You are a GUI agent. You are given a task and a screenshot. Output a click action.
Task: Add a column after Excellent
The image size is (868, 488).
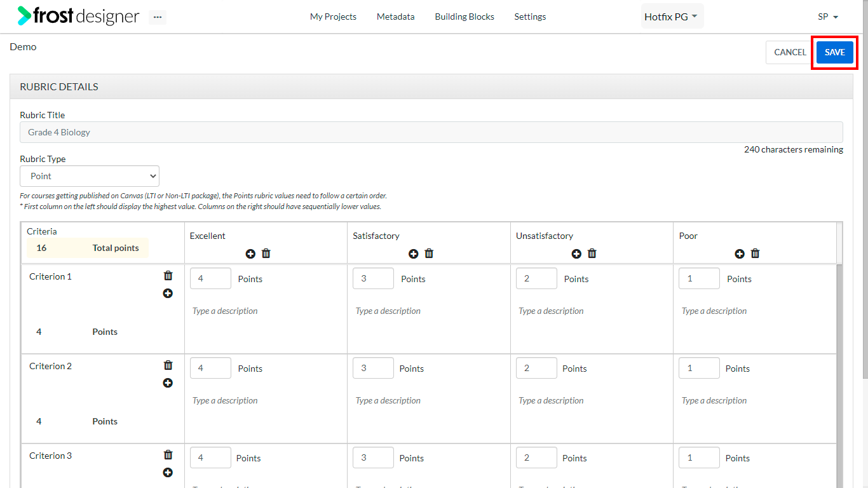[250, 254]
